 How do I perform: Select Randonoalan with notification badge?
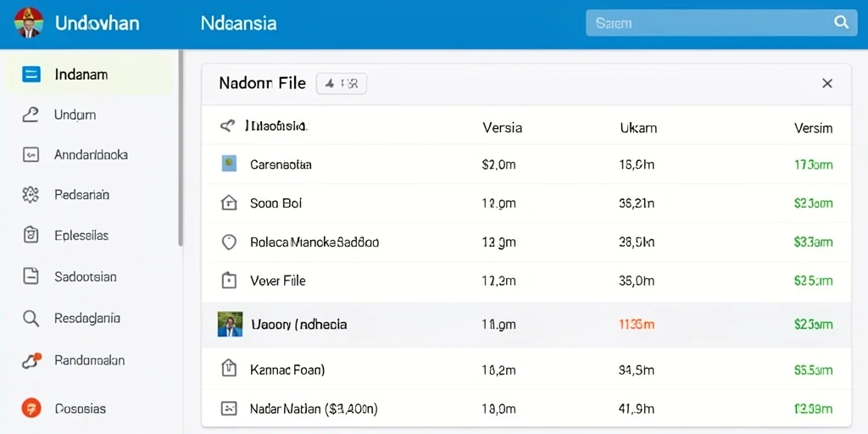(x=88, y=361)
